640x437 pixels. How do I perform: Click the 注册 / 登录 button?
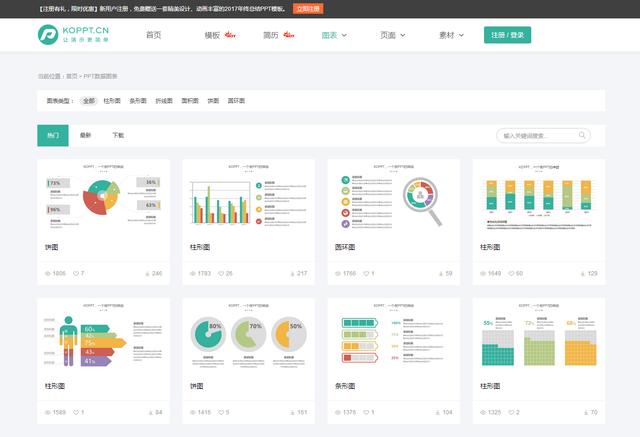507,35
